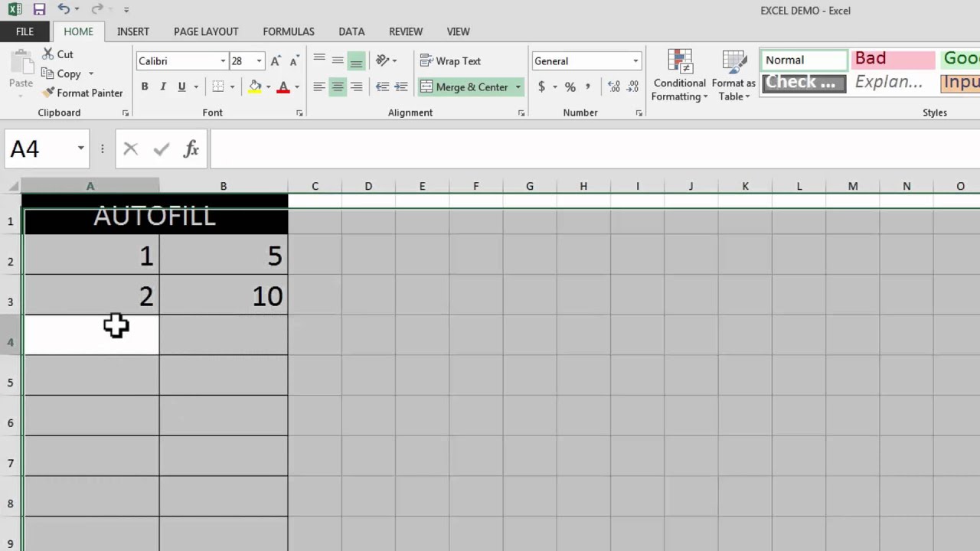This screenshot has width=980, height=551.
Task: Open the Font group dialog launcher
Action: pyautogui.click(x=299, y=113)
